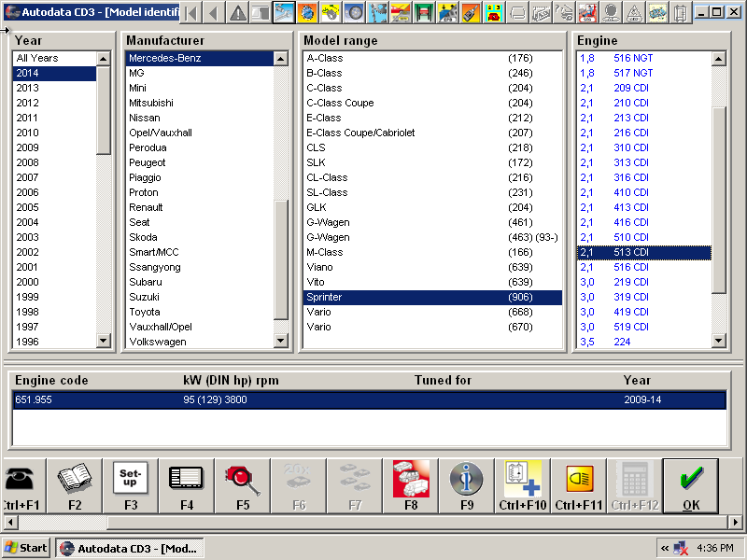Open the book F2 button

(x=75, y=485)
